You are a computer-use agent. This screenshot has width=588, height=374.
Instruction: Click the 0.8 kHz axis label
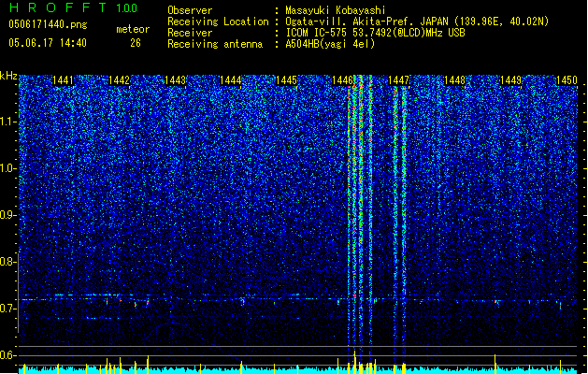point(7,262)
